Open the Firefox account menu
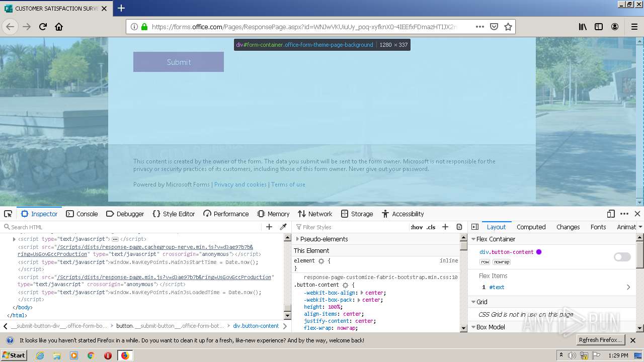 615,27
